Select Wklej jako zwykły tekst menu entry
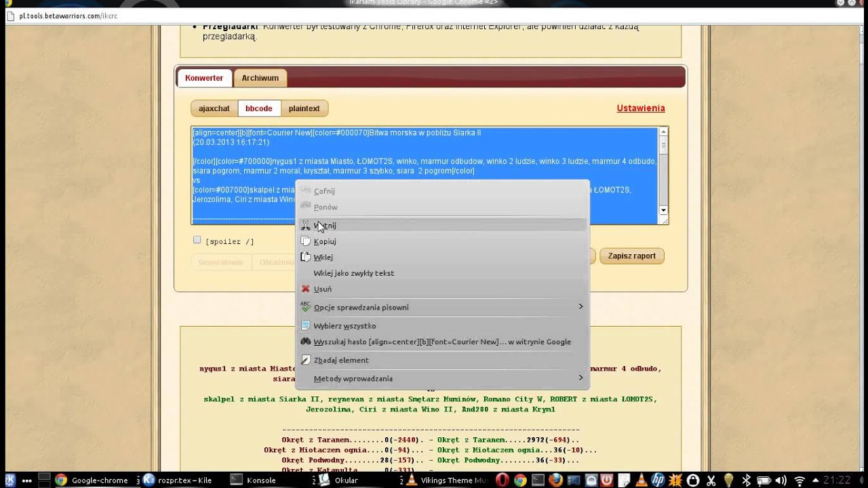 click(353, 273)
